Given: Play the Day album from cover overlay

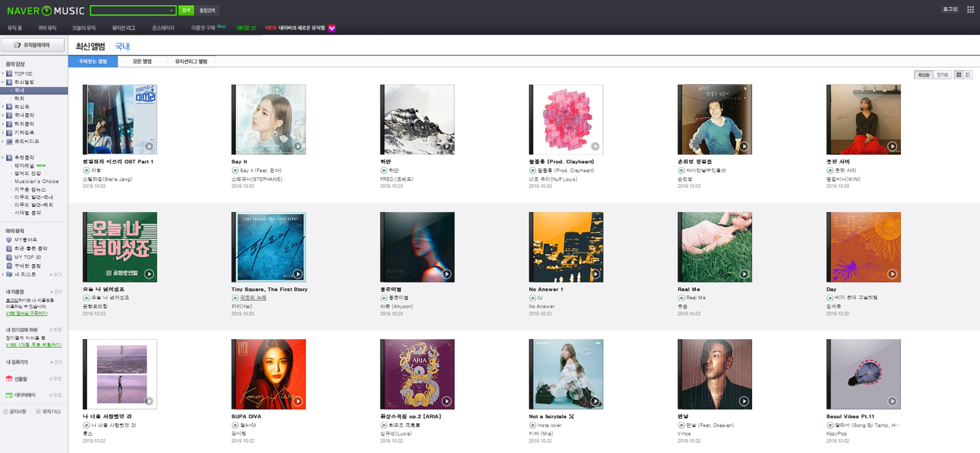Looking at the screenshot, I should [892, 274].
